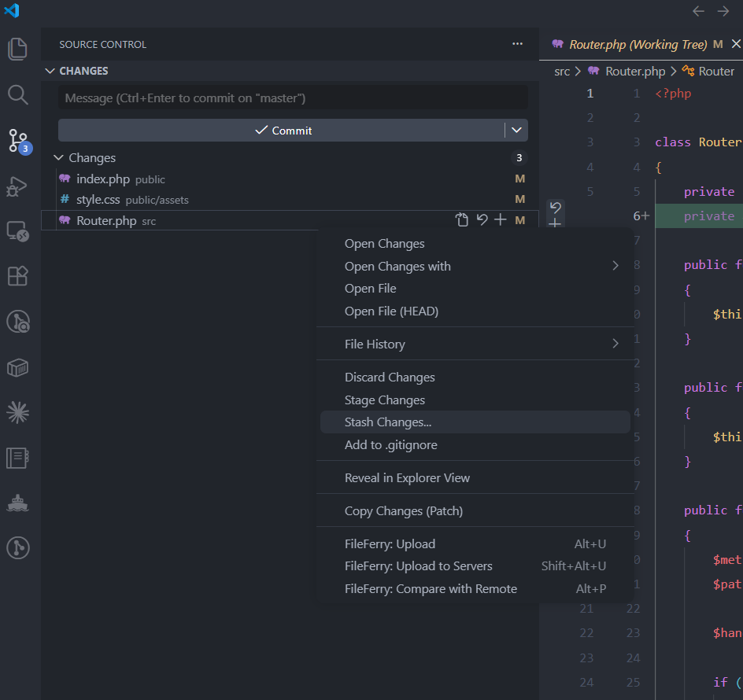Click the '<?php' code line
743x700 pixels.
point(673,94)
